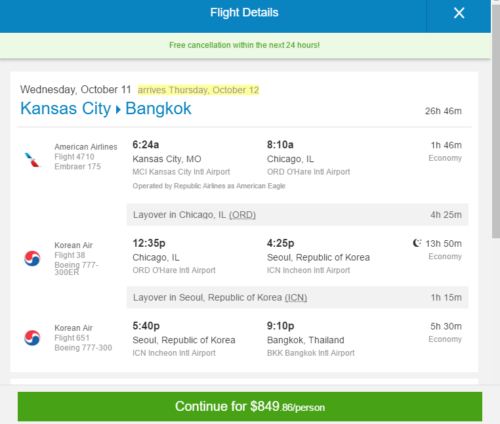Click the Korean Air logo for Flight 651

(32, 338)
